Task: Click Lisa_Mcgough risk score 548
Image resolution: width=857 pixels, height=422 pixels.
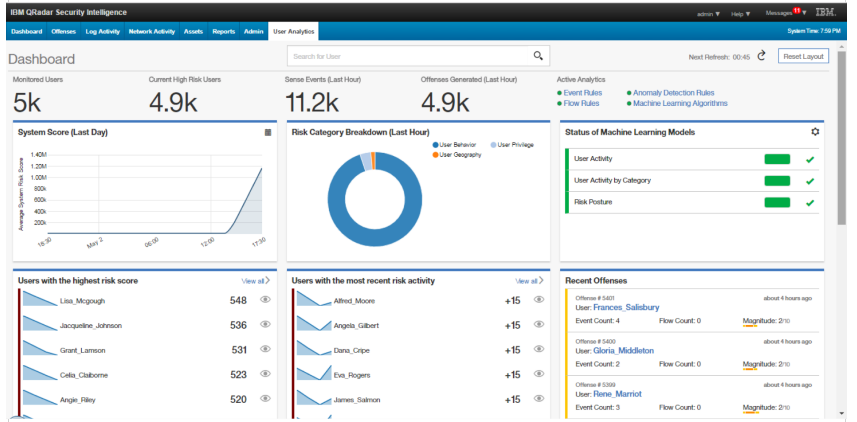Action: [x=238, y=300]
